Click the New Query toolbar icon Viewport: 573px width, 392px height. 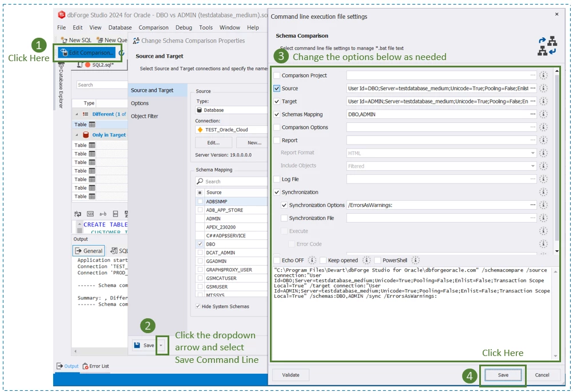point(100,40)
